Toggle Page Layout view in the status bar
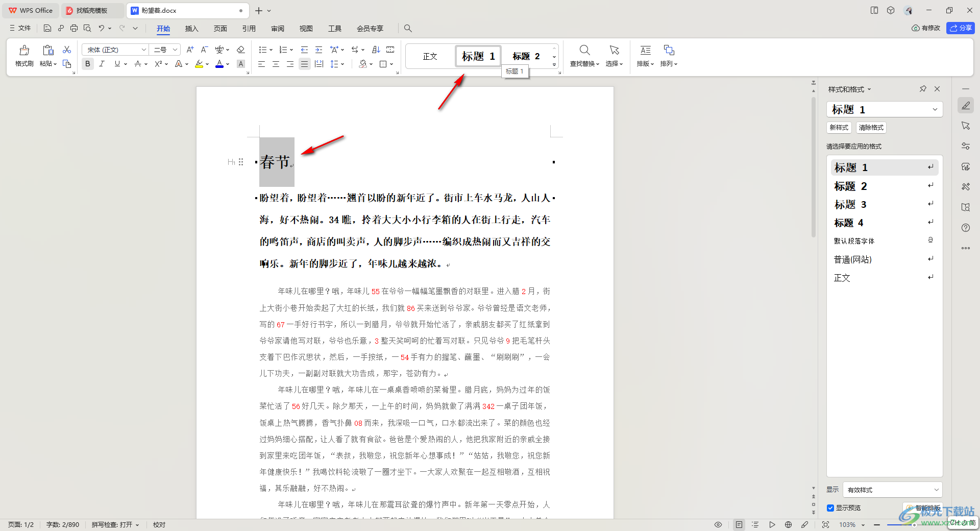The width and height of the screenshot is (980, 531). [739, 524]
